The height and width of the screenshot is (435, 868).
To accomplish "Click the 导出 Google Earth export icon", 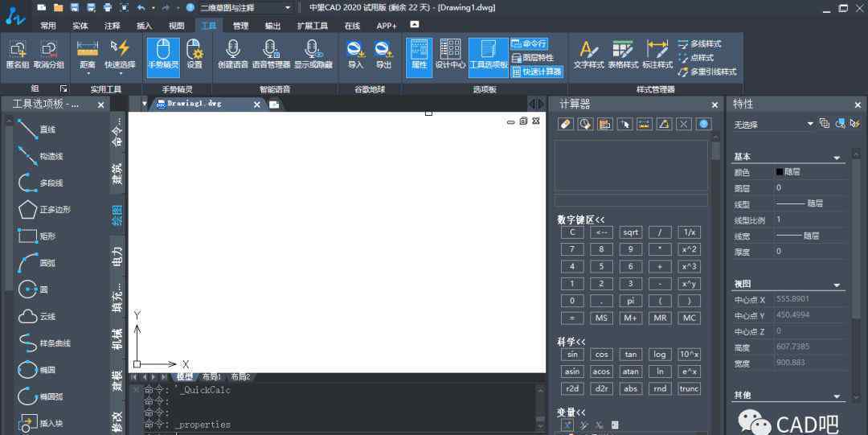I will coord(383,55).
